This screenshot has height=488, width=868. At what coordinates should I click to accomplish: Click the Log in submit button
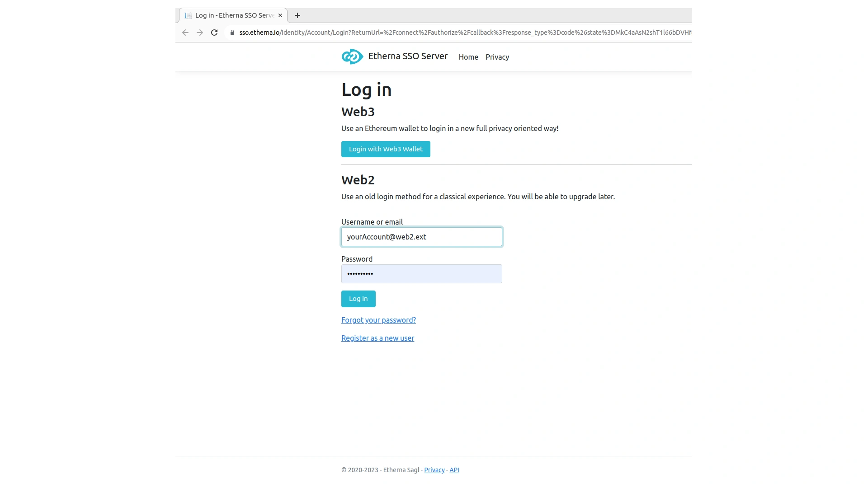(359, 299)
